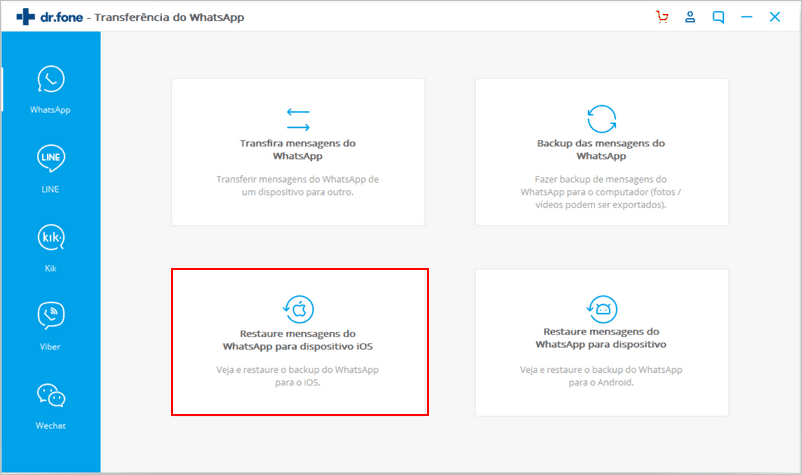Click the transfer arrows icon
This screenshot has width=802, height=475.
point(298,118)
